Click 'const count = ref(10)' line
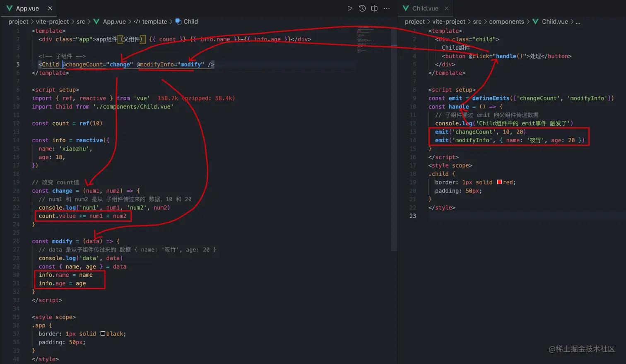Image resolution: width=626 pixels, height=364 pixels. (67, 123)
